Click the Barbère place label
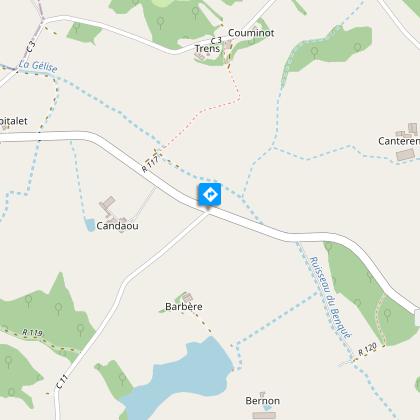The width and height of the screenshot is (420, 420). pos(184,307)
